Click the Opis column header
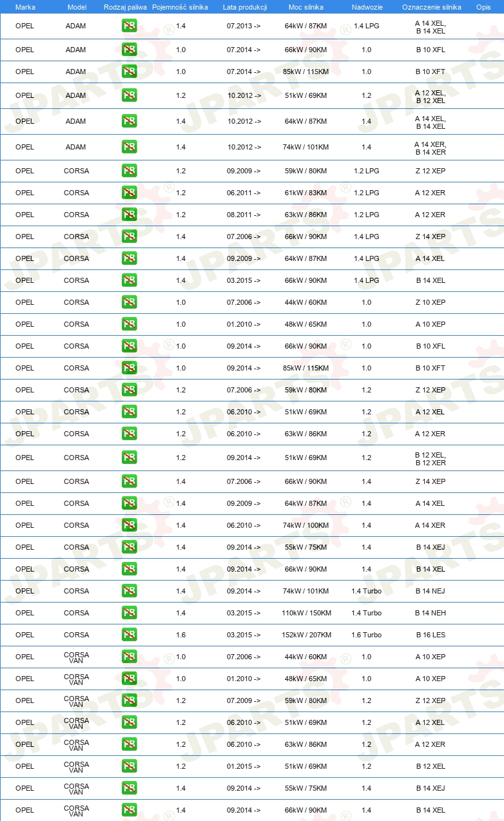Viewport: 504px width, 821px height. coord(483,6)
